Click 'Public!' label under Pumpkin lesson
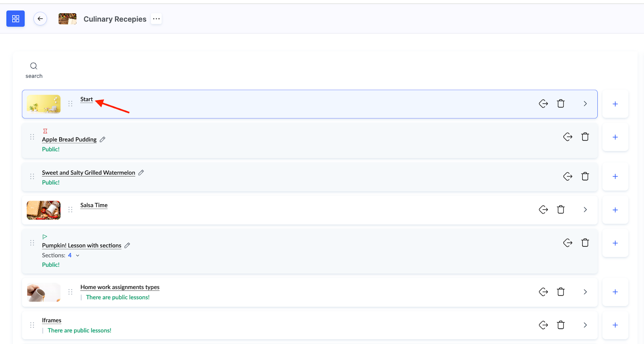Screen dimensions: 644x344 tap(51, 265)
